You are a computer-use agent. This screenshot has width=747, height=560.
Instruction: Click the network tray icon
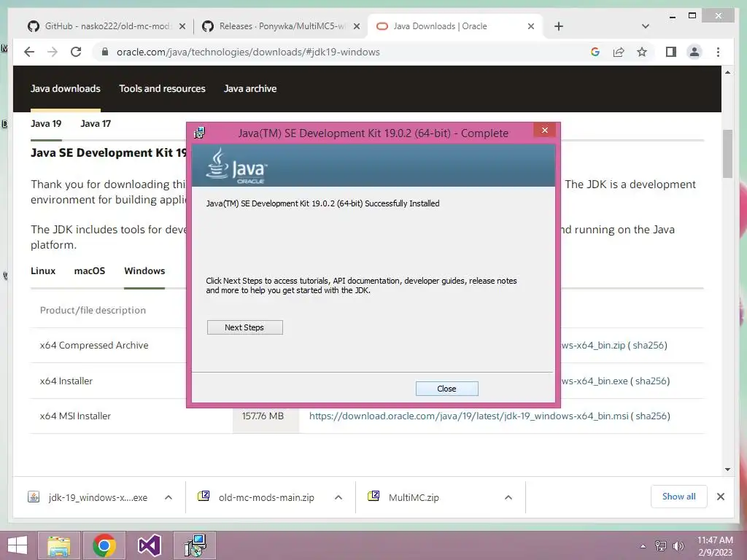tap(660, 545)
